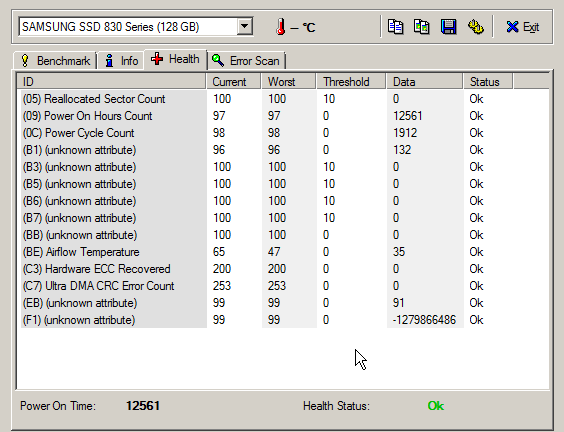Click the Data column header
The width and height of the screenshot is (564, 432).
tap(424, 82)
